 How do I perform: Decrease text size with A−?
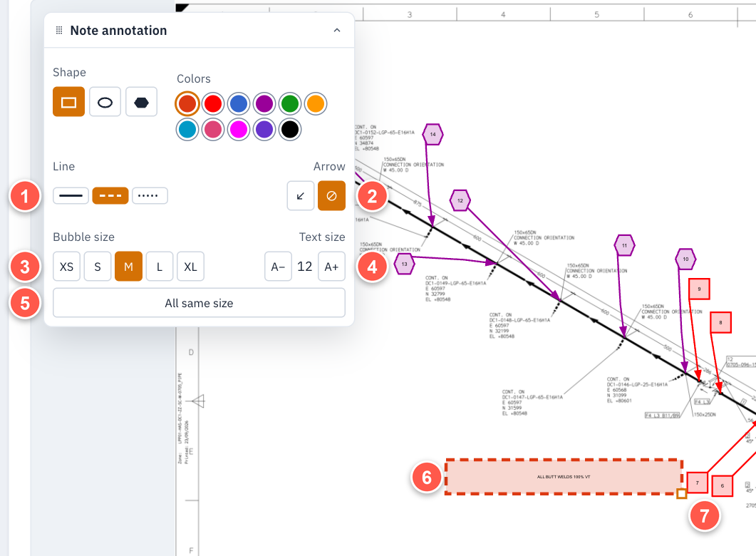click(278, 266)
